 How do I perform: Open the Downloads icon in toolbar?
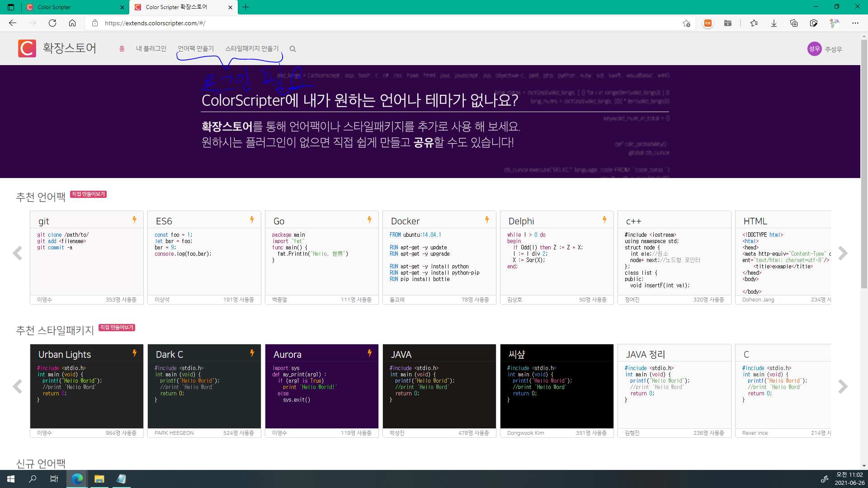(774, 23)
